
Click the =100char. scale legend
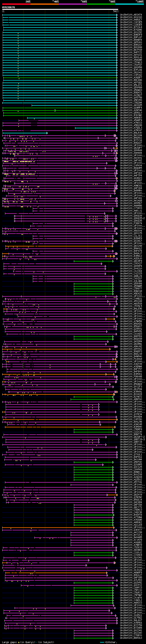[109, 642]
